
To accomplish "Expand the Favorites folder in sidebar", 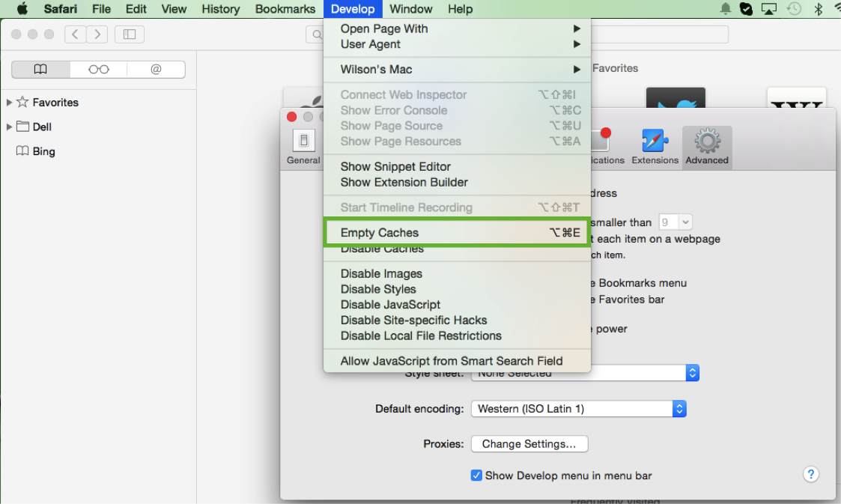I will point(7,103).
